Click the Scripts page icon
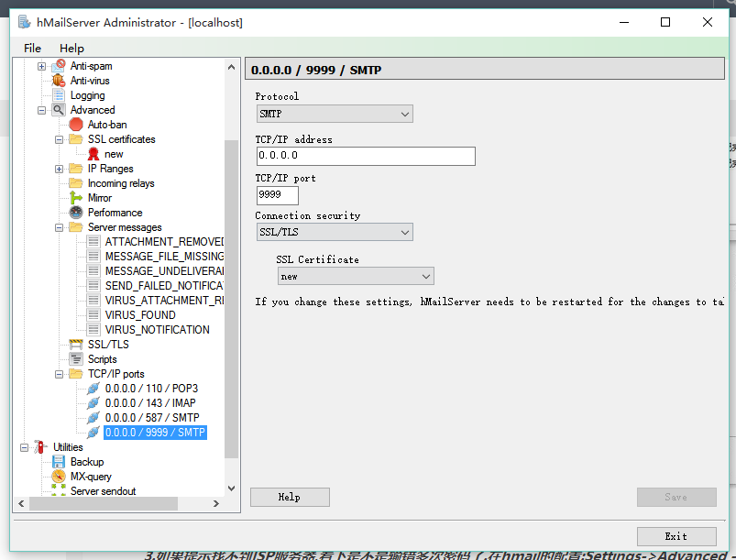This screenshot has height=560, width=736. (x=75, y=359)
